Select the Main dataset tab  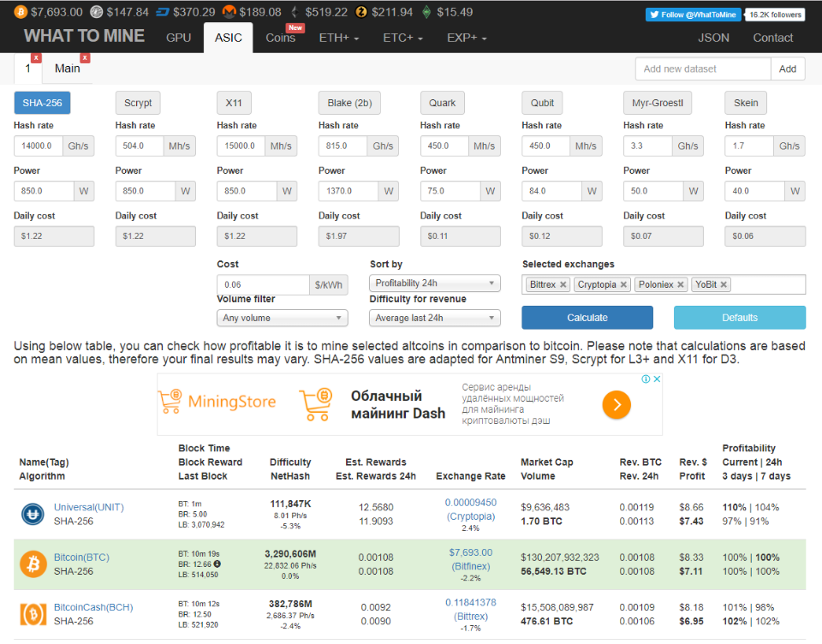[67, 69]
